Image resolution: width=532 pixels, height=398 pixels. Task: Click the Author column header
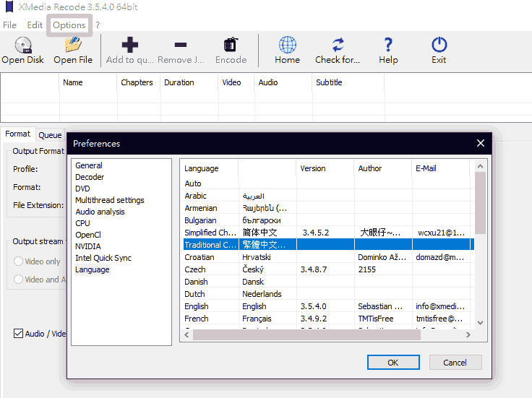382,168
